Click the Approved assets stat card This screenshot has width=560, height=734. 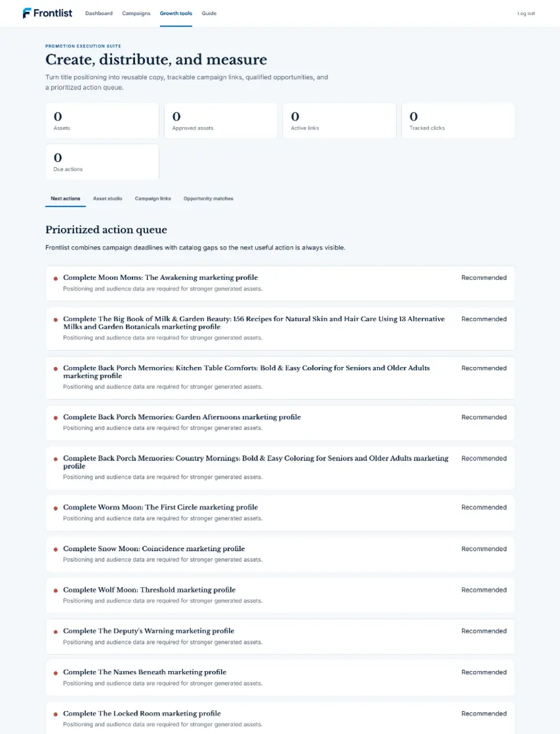coord(220,121)
